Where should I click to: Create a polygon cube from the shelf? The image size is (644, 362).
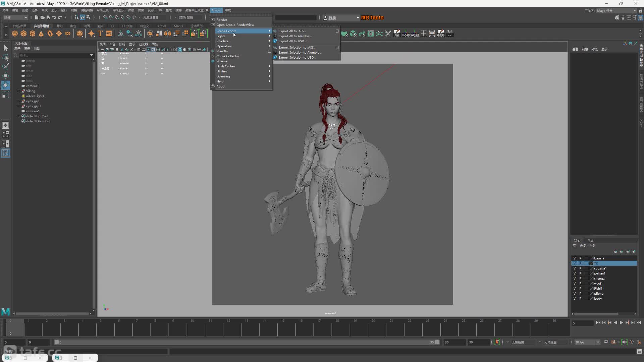click(23, 34)
